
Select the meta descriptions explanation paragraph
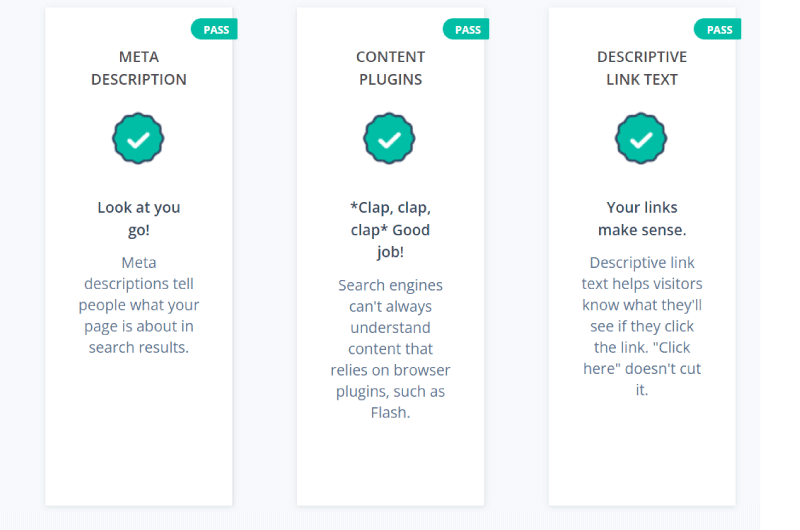pos(139,305)
